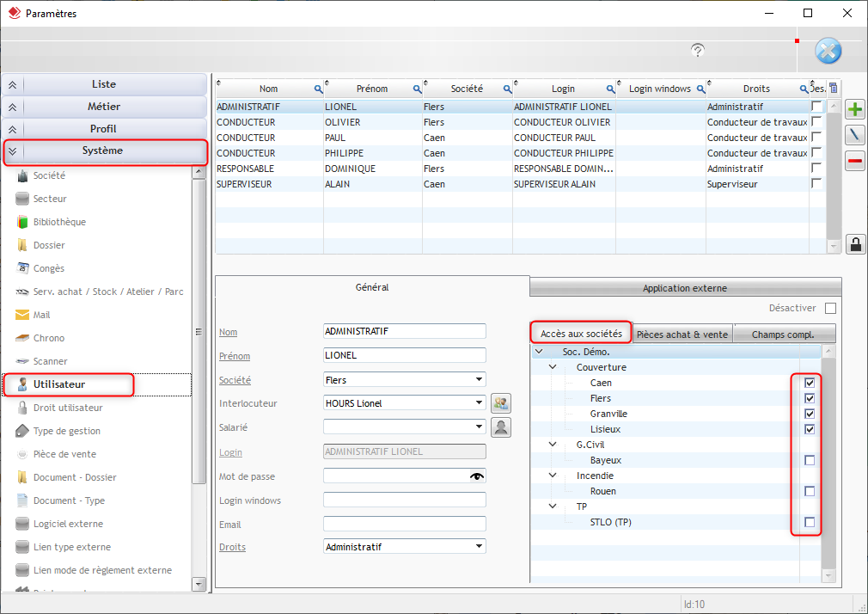This screenshot has height=614, width=868.
Task: Click the Champs compl. button
Action: (x=782, y=335)
